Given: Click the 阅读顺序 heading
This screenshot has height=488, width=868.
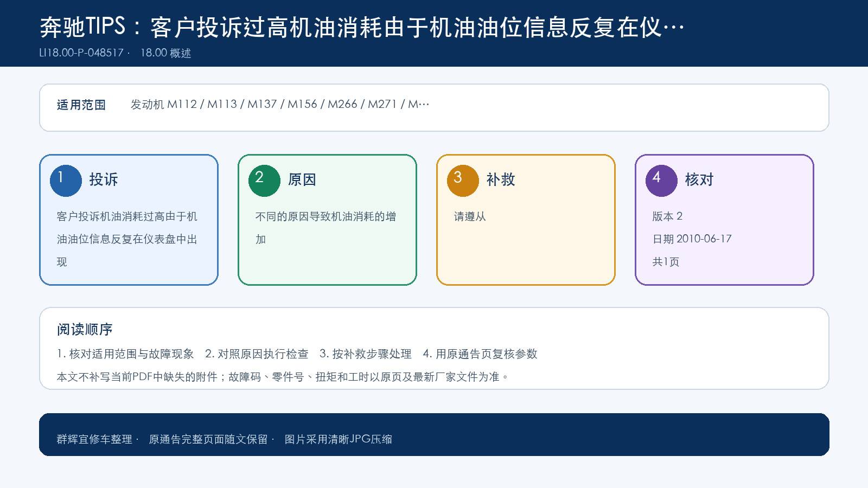Looking at the screenshot, I should 85,330.
